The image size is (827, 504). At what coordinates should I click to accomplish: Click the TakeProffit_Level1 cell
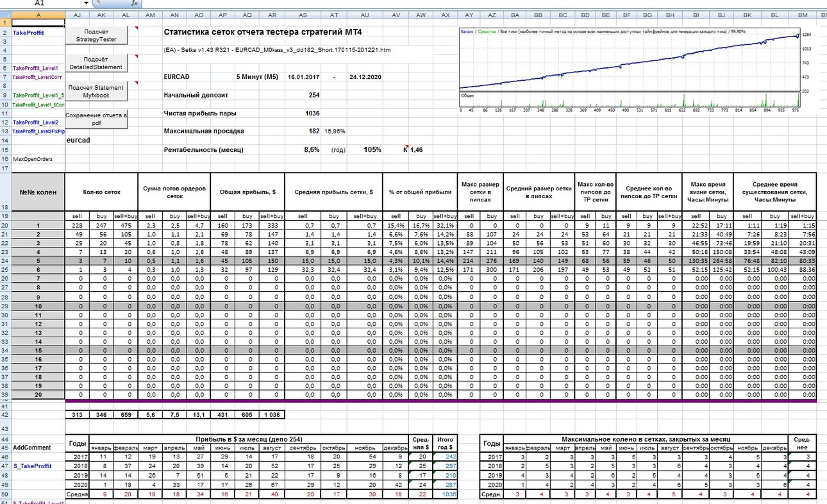click(35, 67)
